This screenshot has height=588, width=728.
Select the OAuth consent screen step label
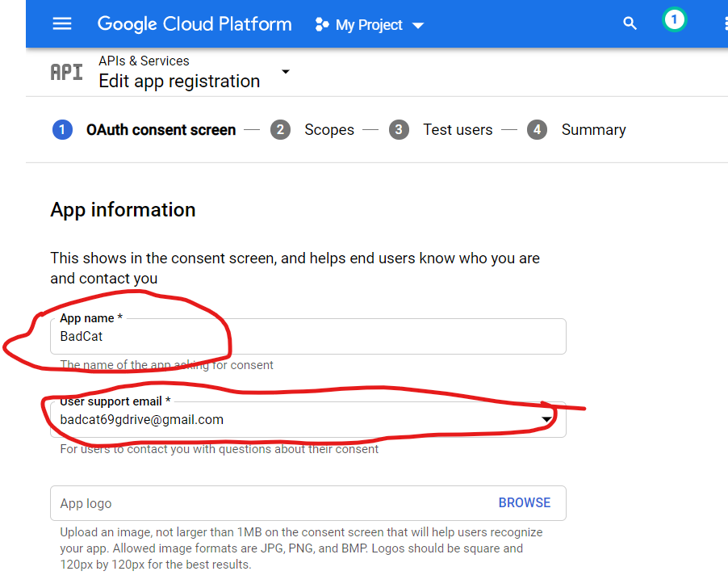coord(161,130)
